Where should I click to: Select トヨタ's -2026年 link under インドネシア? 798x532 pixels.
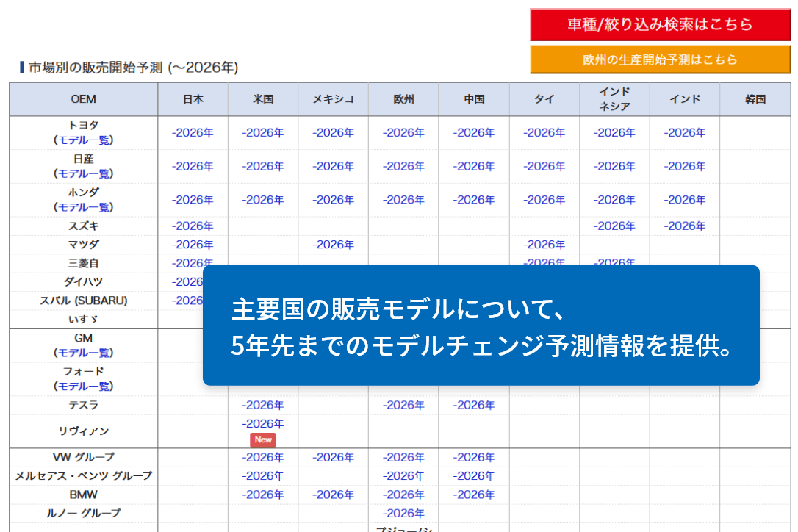614,133
